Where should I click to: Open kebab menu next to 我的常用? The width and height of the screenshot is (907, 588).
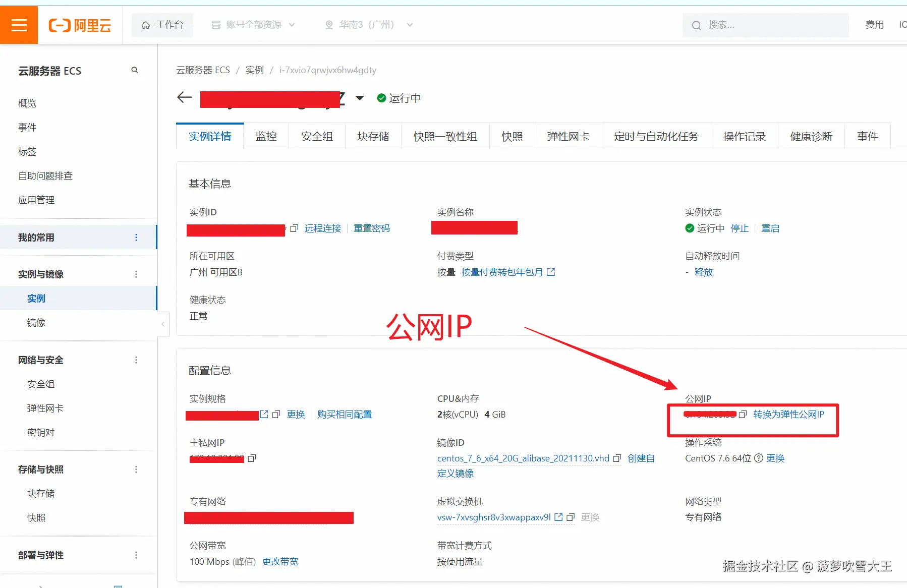[136, 237]
